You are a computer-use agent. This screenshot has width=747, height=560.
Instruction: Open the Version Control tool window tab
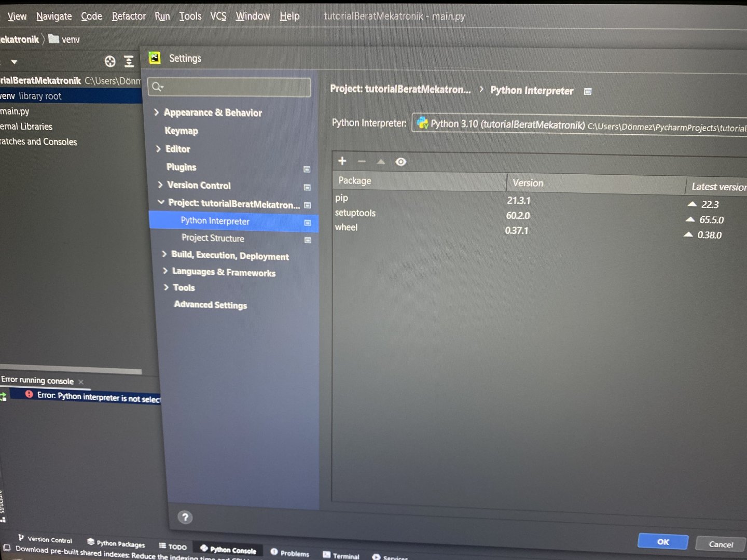(45, 539)
